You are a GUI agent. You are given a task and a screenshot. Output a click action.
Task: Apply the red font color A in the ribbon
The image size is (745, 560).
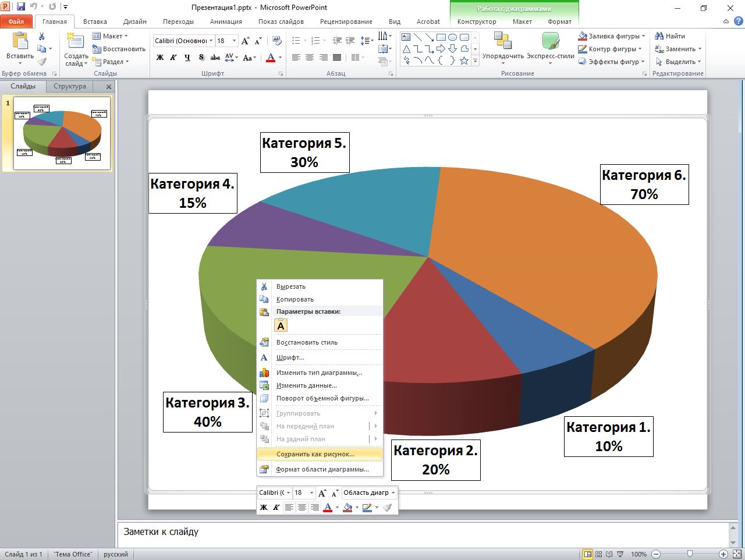tap(270, 57)
